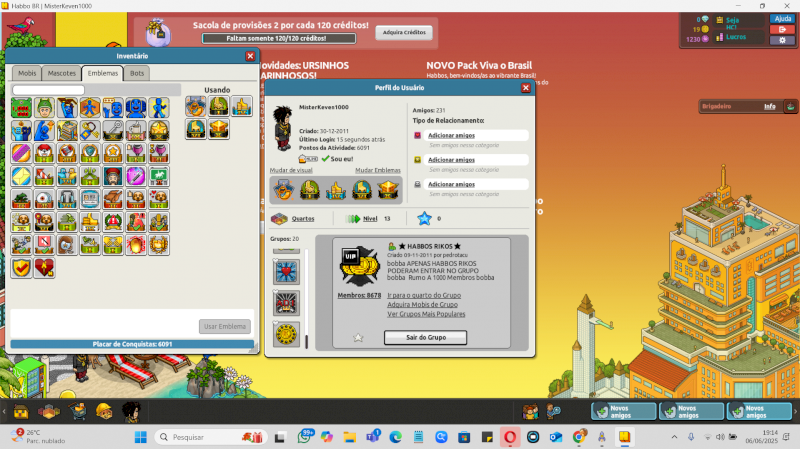Select the yellow shield checkmark badge
The image size is (800, 449).
pyautogui.click(x=21, y=268)
